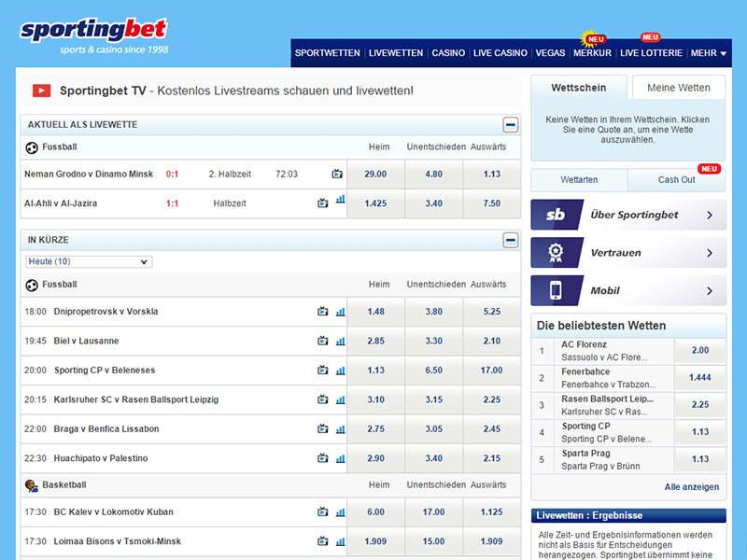View statistics icon for Sporting CP v Beleneses

point(340,371)
